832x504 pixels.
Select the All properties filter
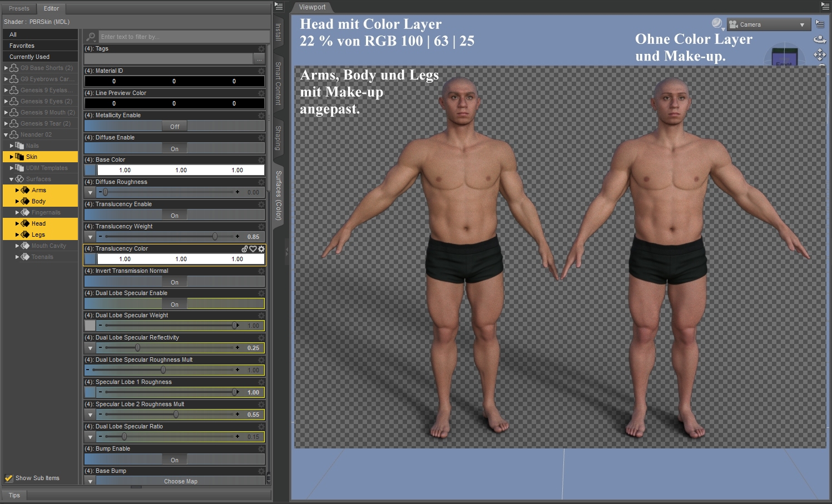point(40,34)
